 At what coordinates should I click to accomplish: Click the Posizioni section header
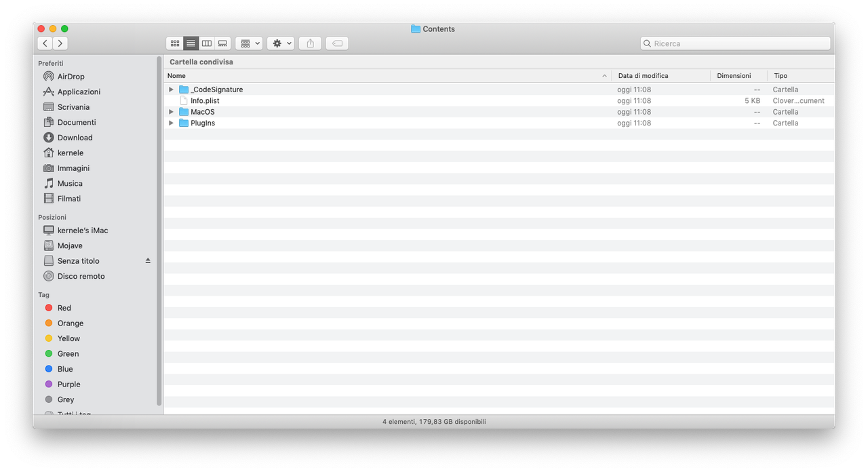tap(52, 217)
